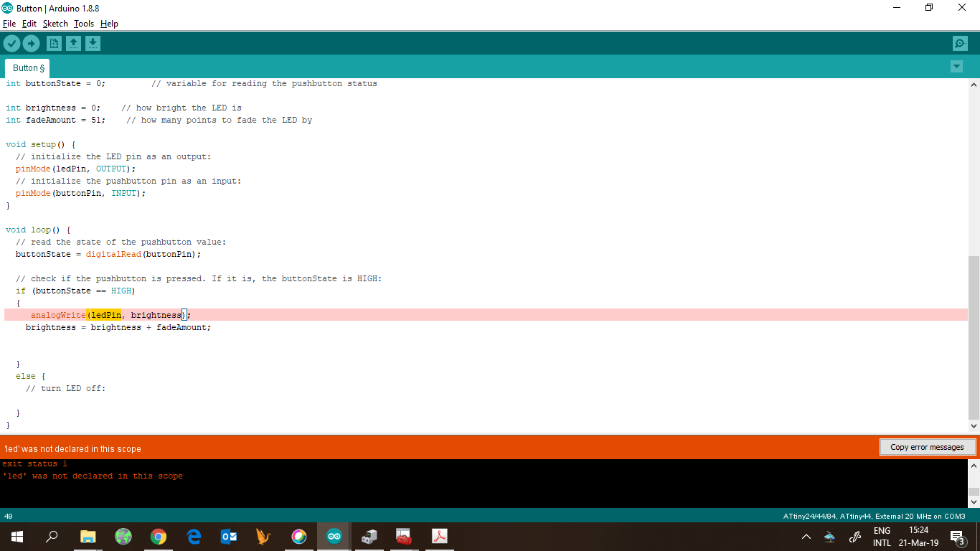Open the Help menu
This screenshot has width=980, height=551.
click(109, 24)
